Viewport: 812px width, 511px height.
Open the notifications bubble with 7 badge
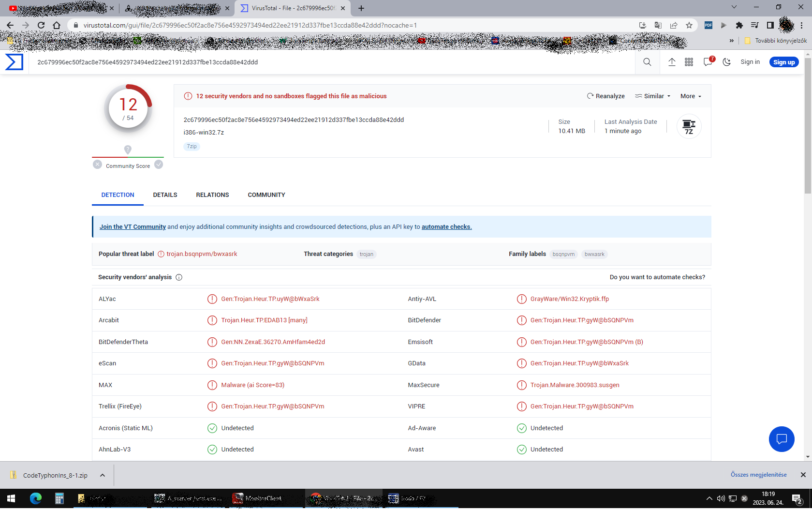pyautogui.click(x=709, y=61)
